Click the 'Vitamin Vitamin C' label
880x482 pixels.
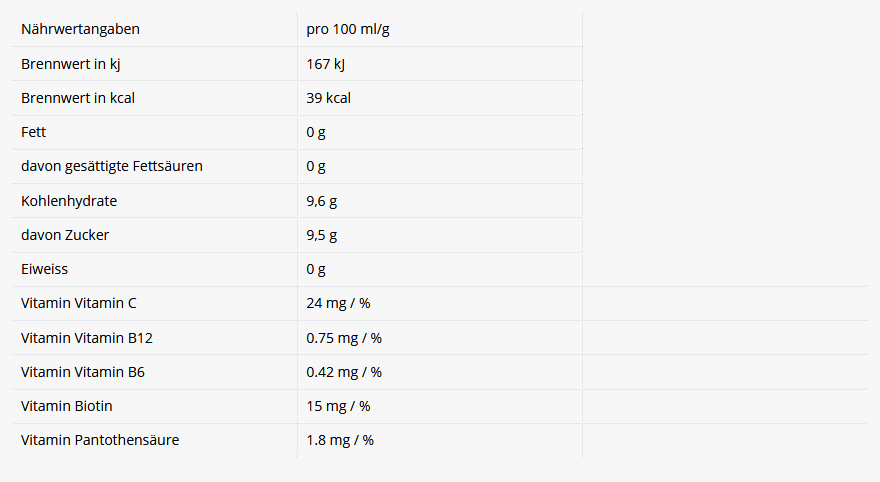78,303
